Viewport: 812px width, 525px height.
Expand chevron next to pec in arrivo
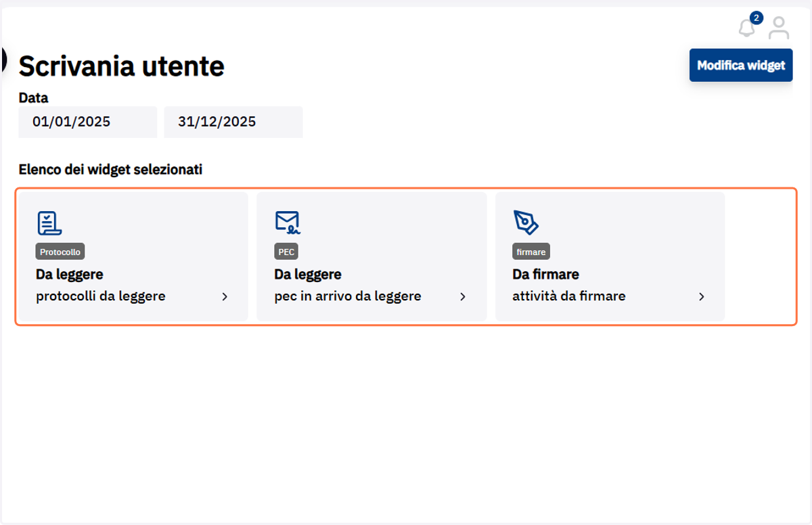(463, 296)
